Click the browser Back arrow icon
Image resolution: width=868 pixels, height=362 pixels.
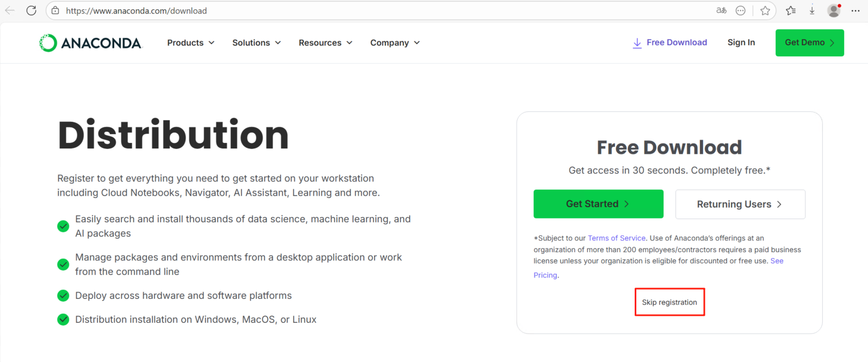10,10
